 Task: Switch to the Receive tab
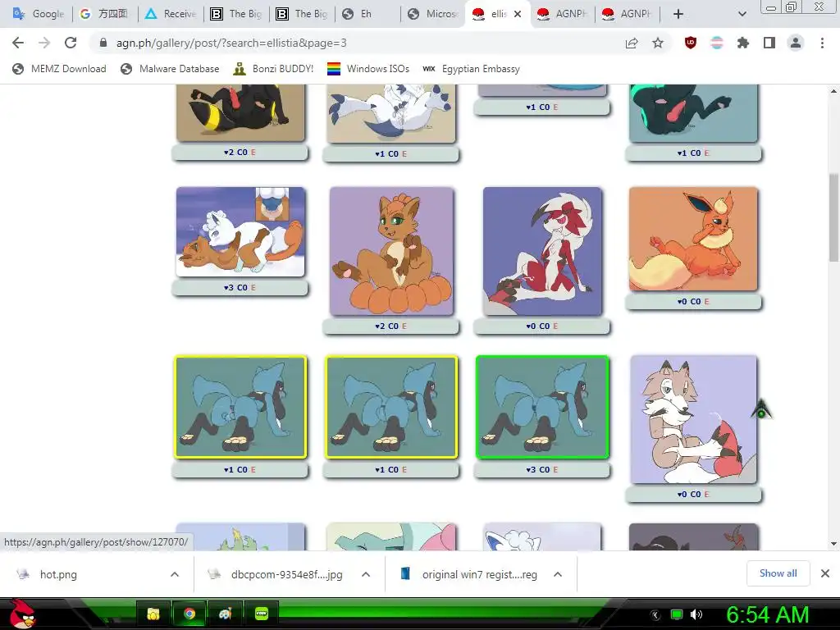click(x=171, y=14)
